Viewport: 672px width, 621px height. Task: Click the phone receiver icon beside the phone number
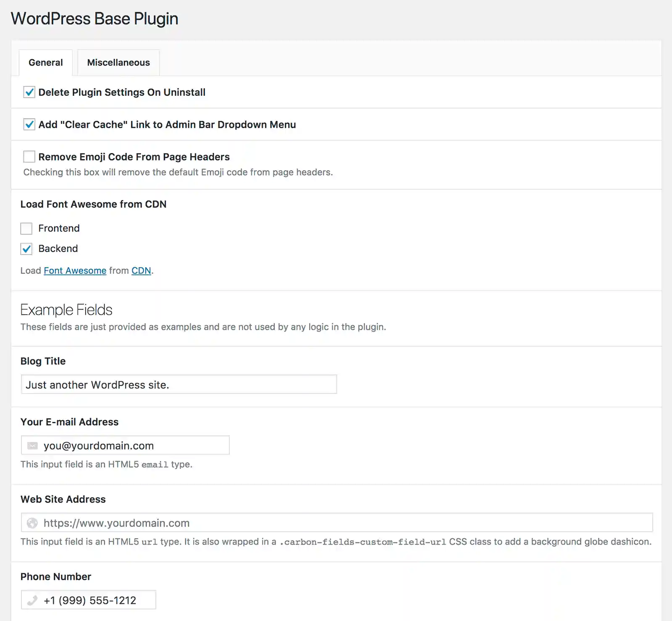click(33, 600)
